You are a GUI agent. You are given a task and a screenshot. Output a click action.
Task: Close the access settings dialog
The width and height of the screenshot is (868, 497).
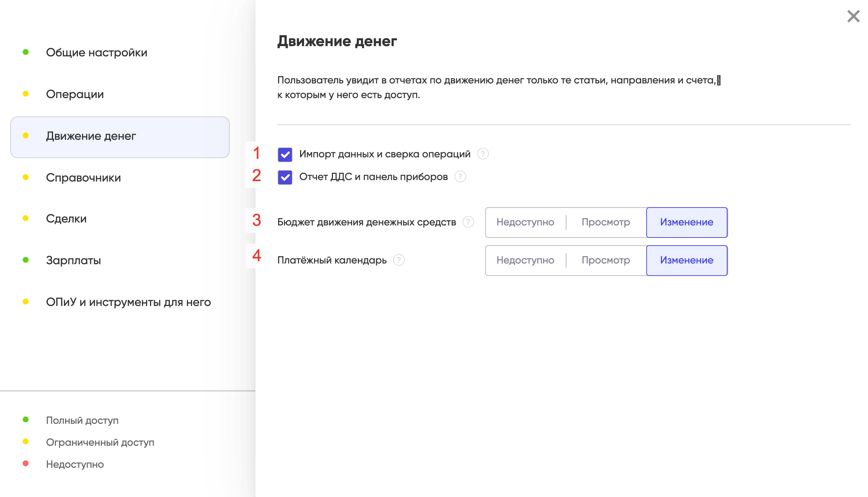[x=853, y=16]
